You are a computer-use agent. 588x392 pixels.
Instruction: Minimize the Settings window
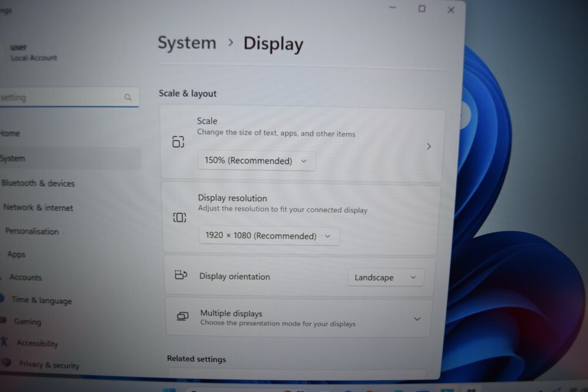pos(392,8)
